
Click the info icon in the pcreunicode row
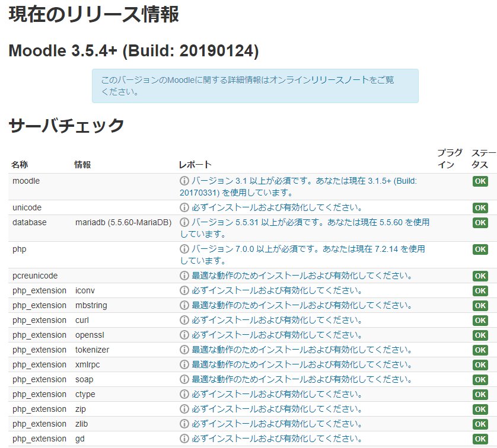click(184, 276)
